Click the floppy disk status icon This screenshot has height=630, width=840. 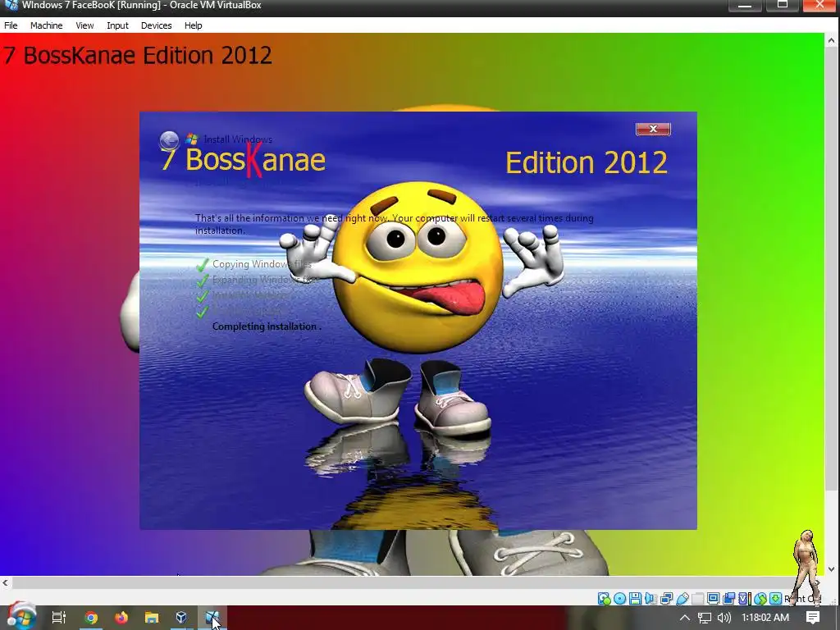point(636,598)
